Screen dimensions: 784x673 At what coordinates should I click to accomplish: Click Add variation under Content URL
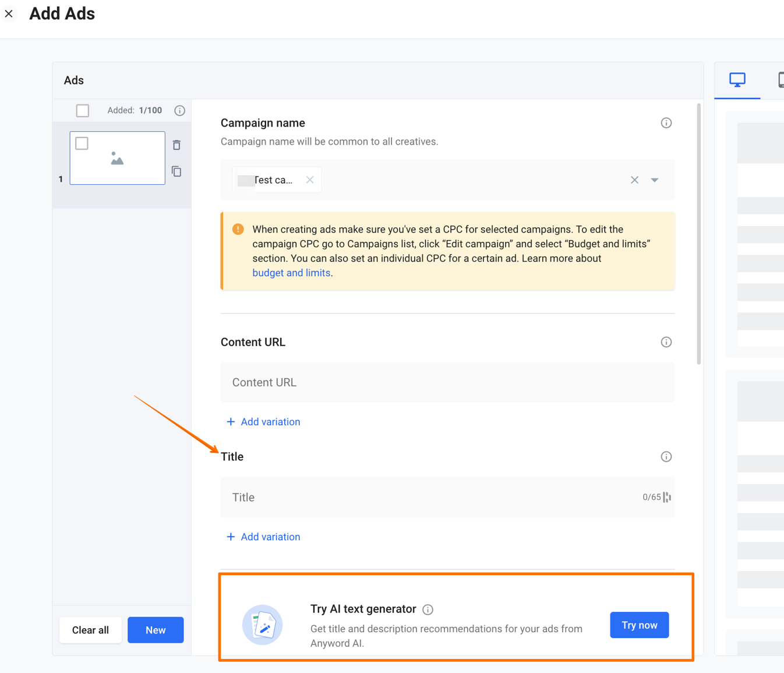click(x=263, y=421)
